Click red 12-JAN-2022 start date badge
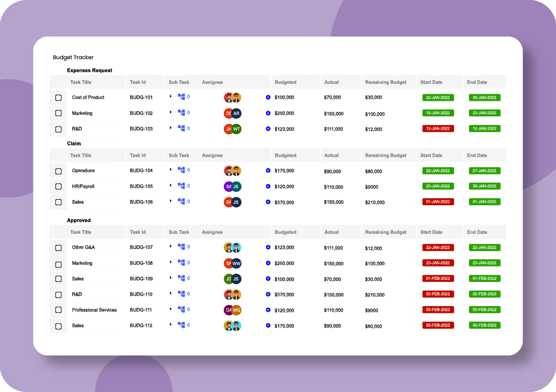Image resolution: width=556 pixels, height=392 pixels. point(438,129)
